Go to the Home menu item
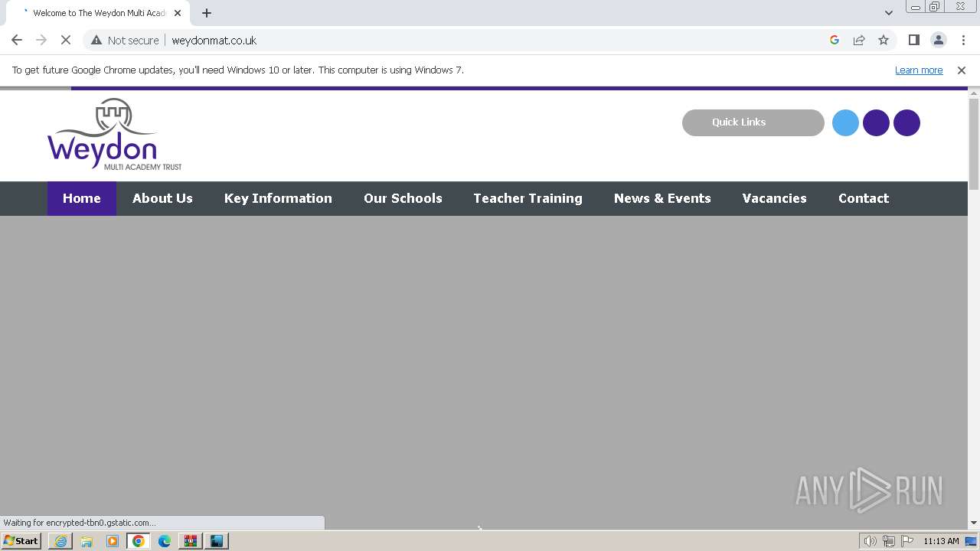The image size is (980, 551). [82, 198]
